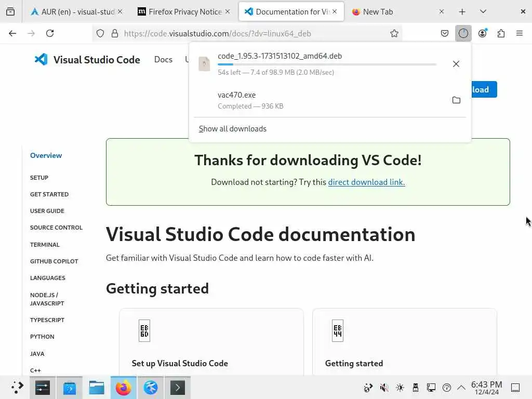Click Show all downloads
Screen dimensions: 532x399
232,129
